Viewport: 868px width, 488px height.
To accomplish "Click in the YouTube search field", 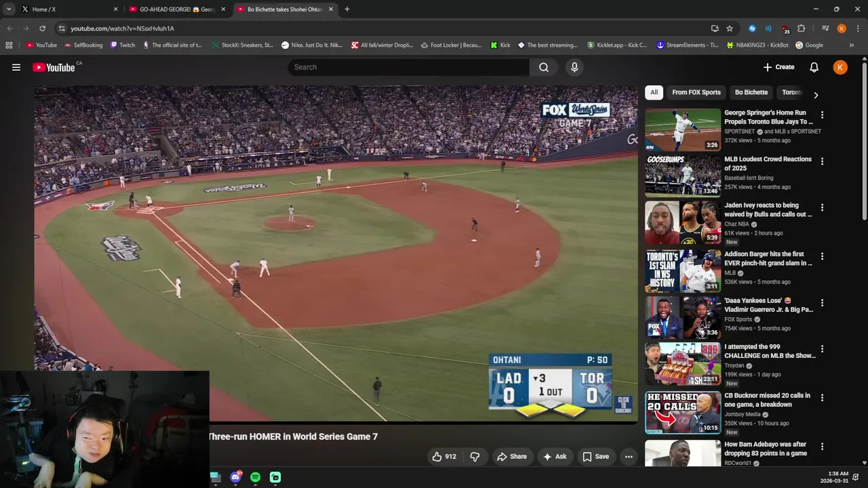I will click(409, 67).
